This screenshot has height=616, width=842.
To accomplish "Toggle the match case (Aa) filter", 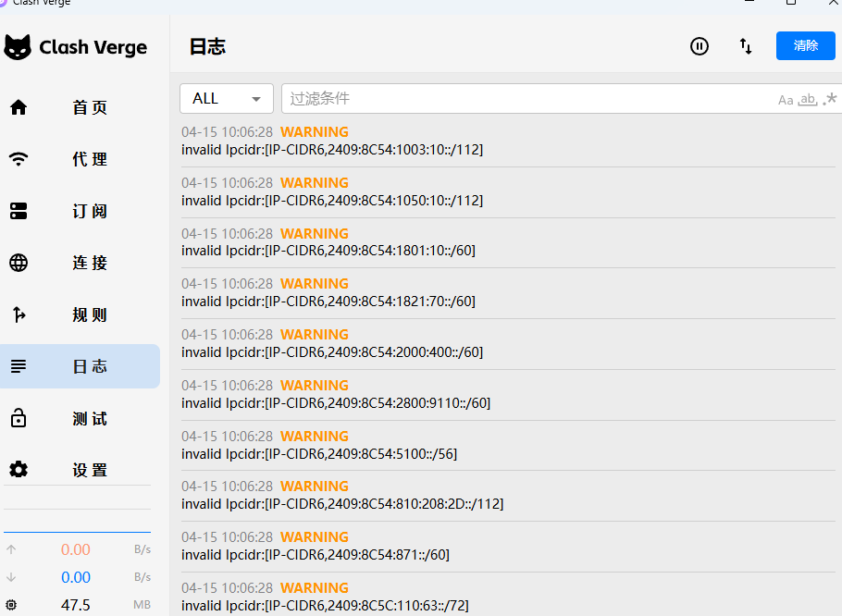I will (786, 100).
